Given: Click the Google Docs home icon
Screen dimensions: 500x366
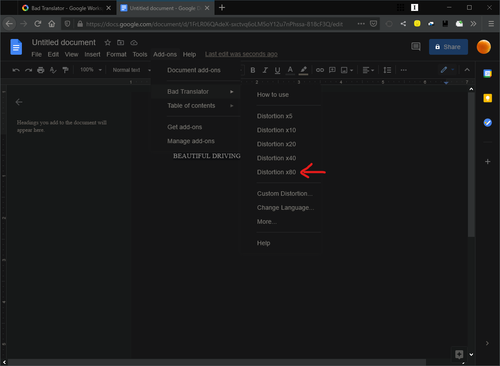Looking at the screenshot, I should (16, 47).
